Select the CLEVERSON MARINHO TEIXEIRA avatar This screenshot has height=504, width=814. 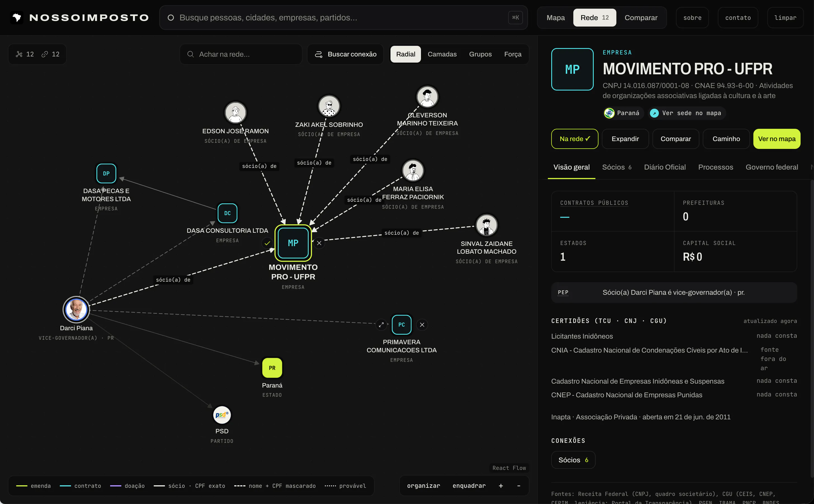tap(427, 97)
